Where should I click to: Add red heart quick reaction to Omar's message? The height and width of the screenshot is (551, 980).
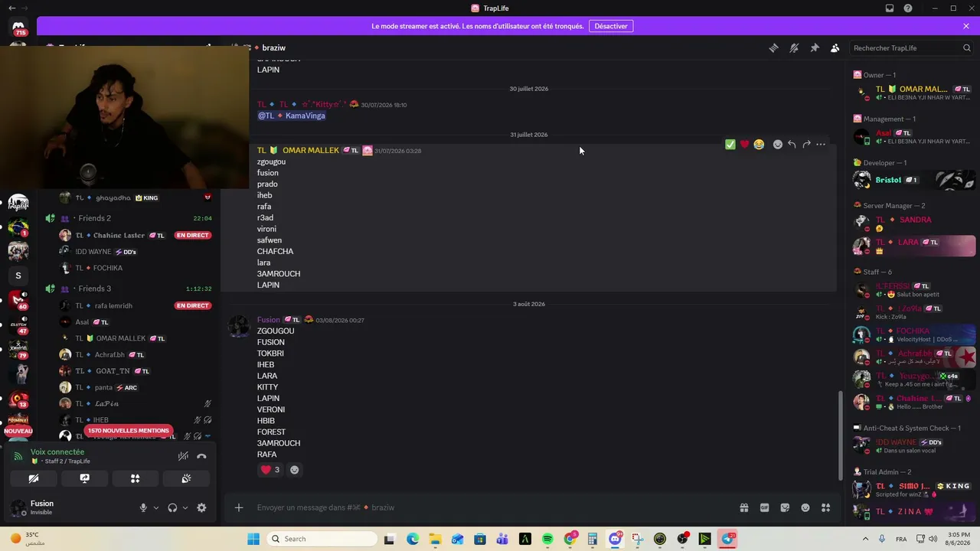pos(744,145)
